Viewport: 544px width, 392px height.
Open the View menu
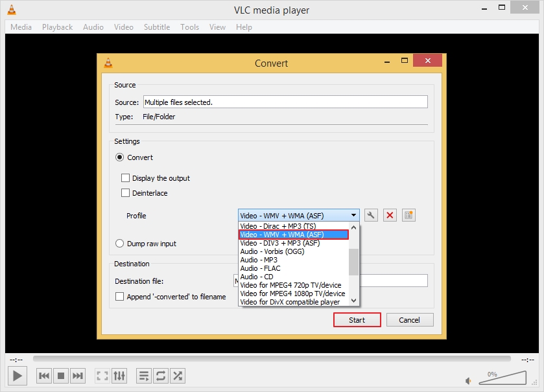[x=217, y=27]
